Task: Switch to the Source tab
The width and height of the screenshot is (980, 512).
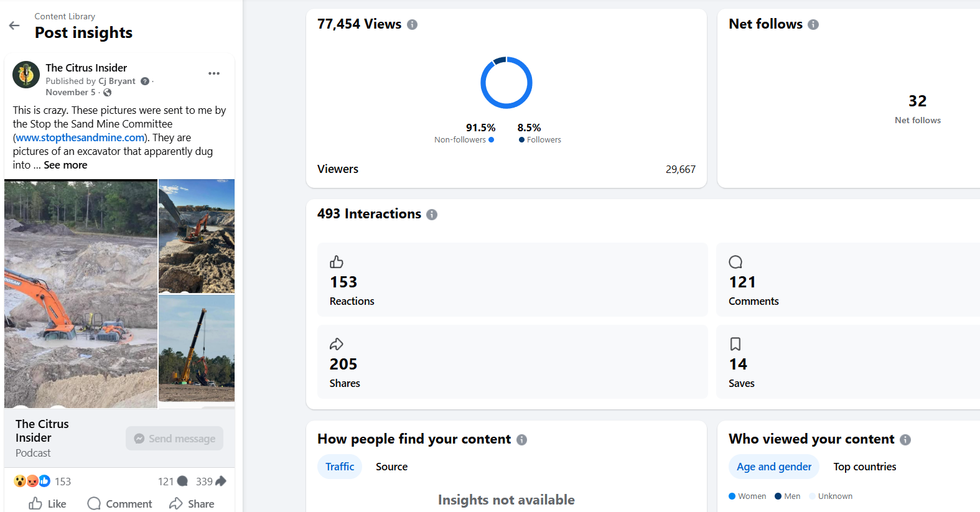Action: point(391,467)
